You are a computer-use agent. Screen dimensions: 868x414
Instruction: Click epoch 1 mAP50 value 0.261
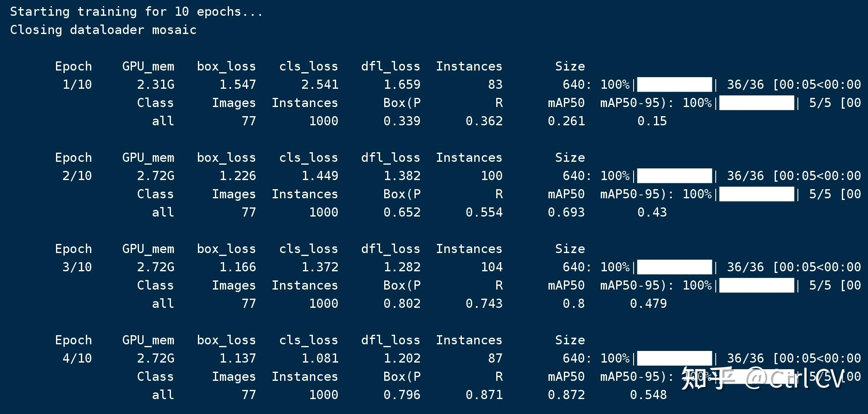point(566,121)
